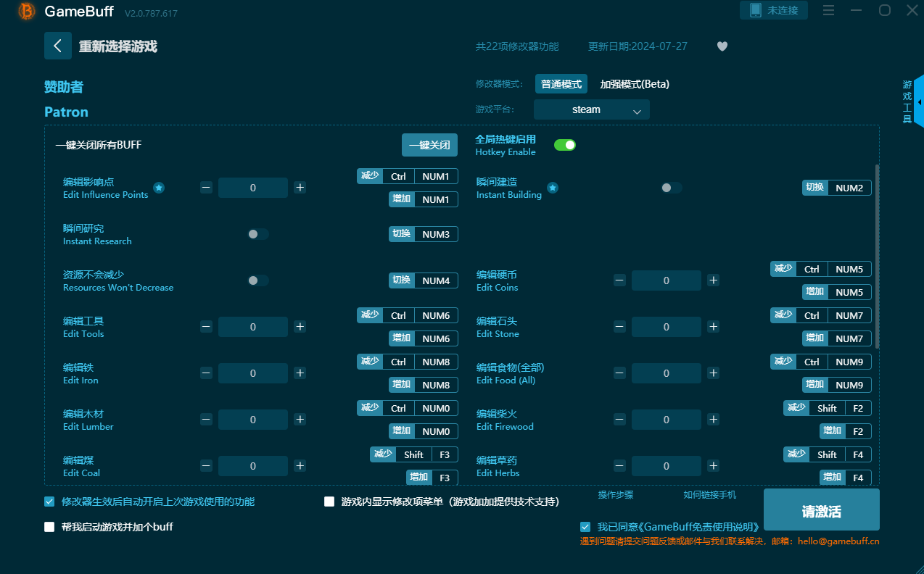924x574 pixels.
Task: Click the one-key close all BUFF button
Action: coord(429,145)
